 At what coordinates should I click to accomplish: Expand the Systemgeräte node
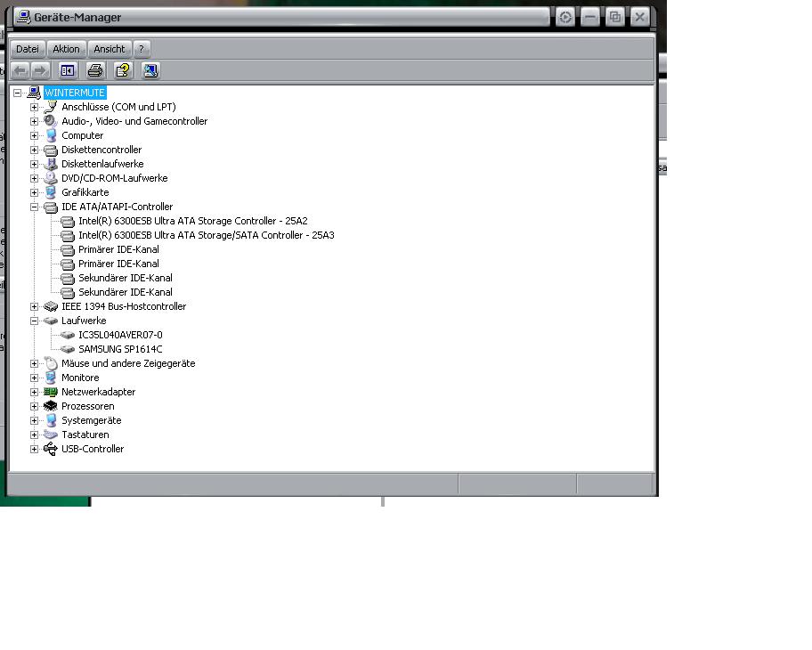(34, 420)
